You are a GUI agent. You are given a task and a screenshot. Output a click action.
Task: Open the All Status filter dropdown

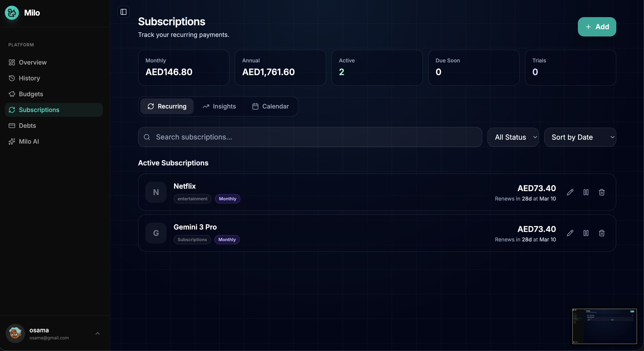(x=513, y=137)
